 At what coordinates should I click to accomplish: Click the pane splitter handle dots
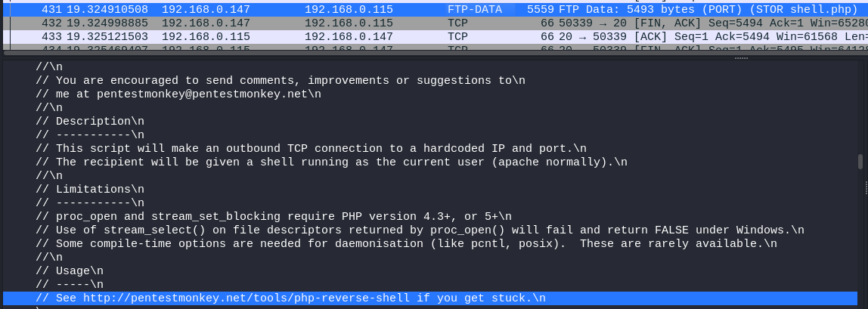741,57
